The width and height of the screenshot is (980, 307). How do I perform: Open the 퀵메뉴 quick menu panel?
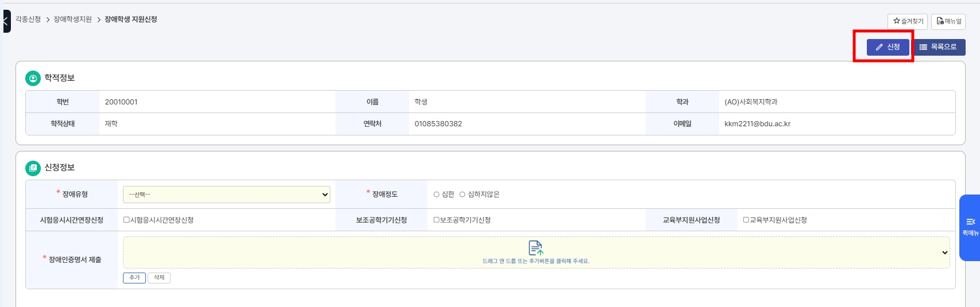(970, 227)
